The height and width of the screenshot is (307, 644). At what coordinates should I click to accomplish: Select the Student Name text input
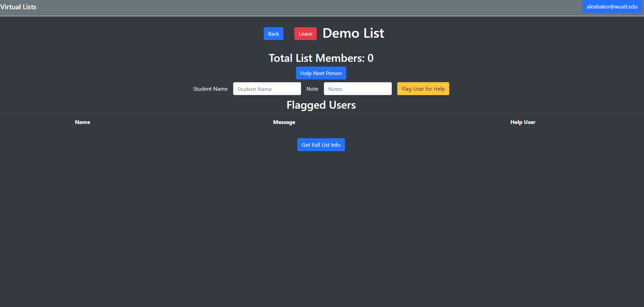[x=267, y=89]
